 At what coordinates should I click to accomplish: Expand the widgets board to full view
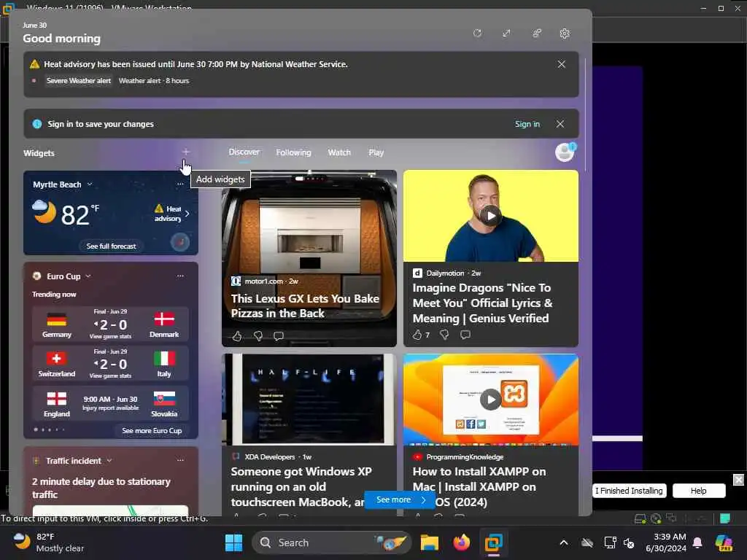(x=506, y=34)
